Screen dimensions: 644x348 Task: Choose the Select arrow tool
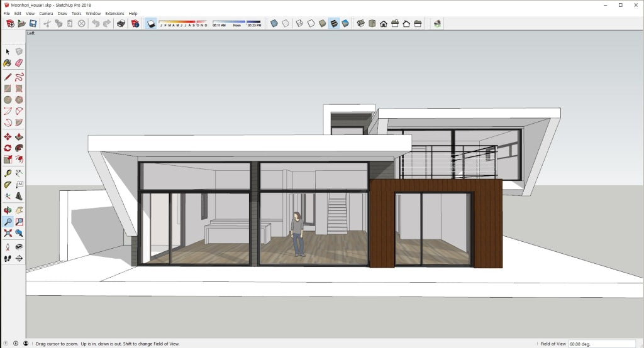click(x=8, y=52)
